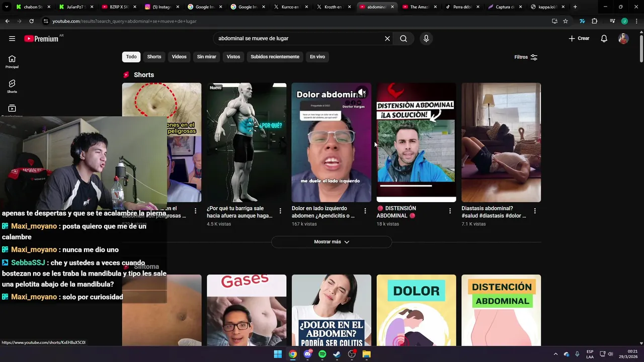Viewport: 644px width, 362px height.
Task: Close the 'Perra débi' TikTok tab
Action: click(477, 7)
